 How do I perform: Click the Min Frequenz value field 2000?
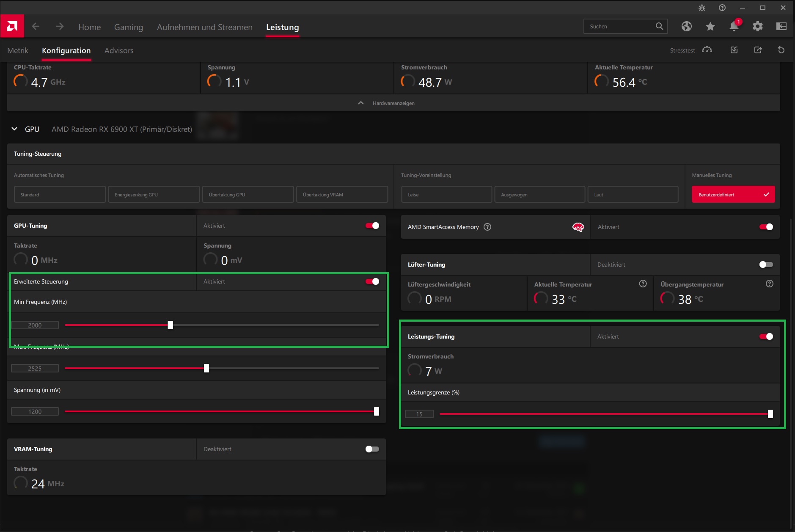pyautogui.click(x=35, y=325)
